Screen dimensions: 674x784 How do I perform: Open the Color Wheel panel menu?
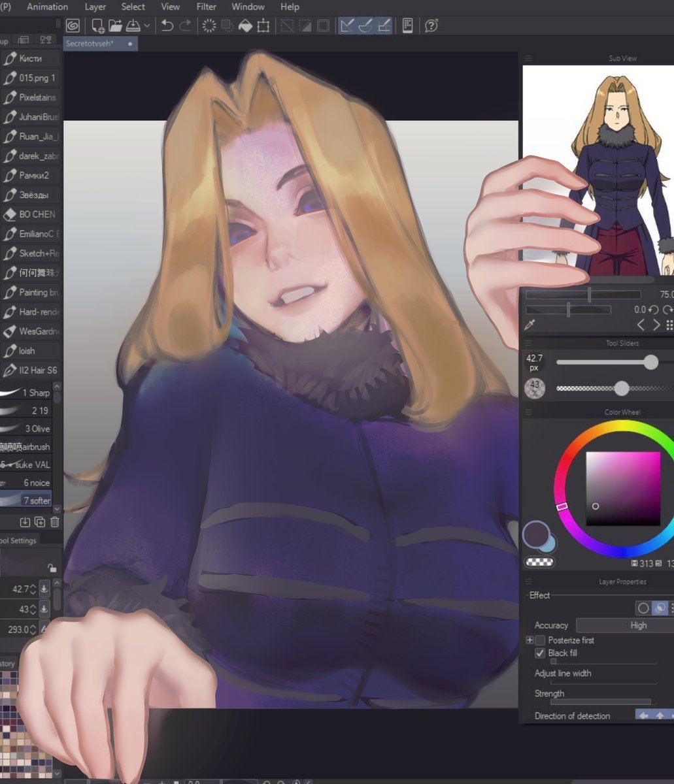tap(528, 412)
